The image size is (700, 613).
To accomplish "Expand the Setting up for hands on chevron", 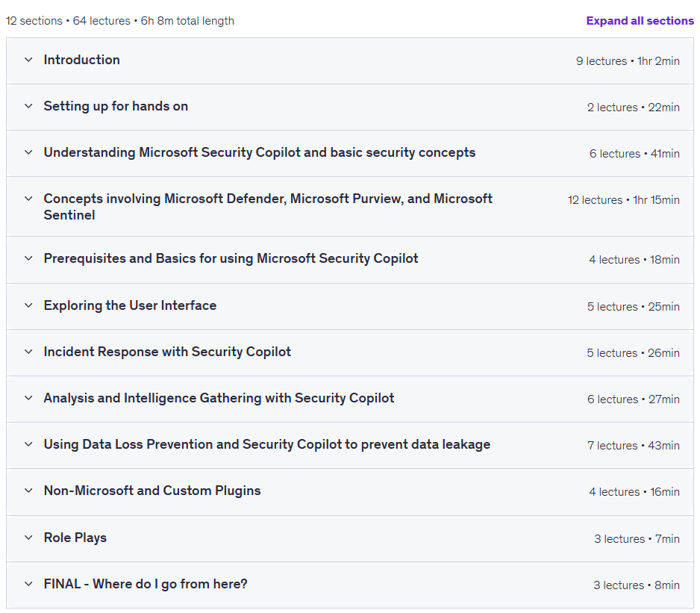I will click(28, 106).
